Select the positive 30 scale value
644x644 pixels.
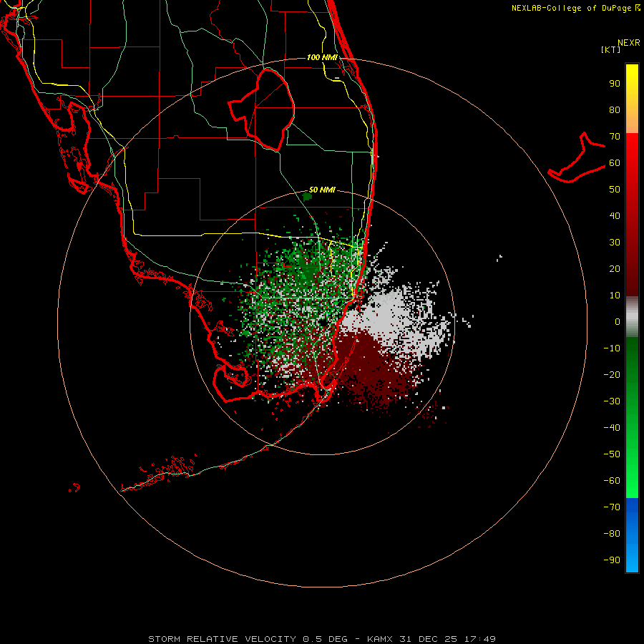pos(615,243)
